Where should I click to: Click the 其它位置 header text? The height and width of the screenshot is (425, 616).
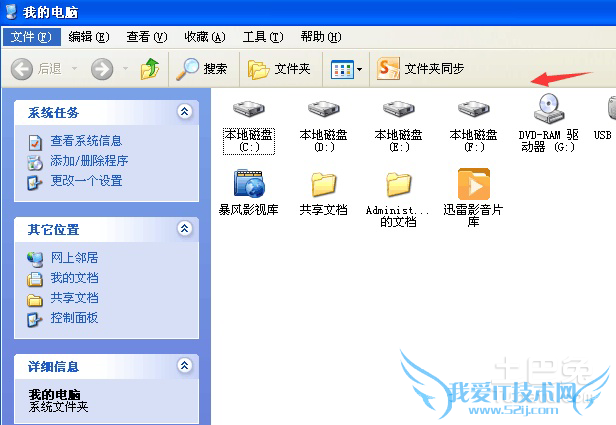tap(53, 229)
